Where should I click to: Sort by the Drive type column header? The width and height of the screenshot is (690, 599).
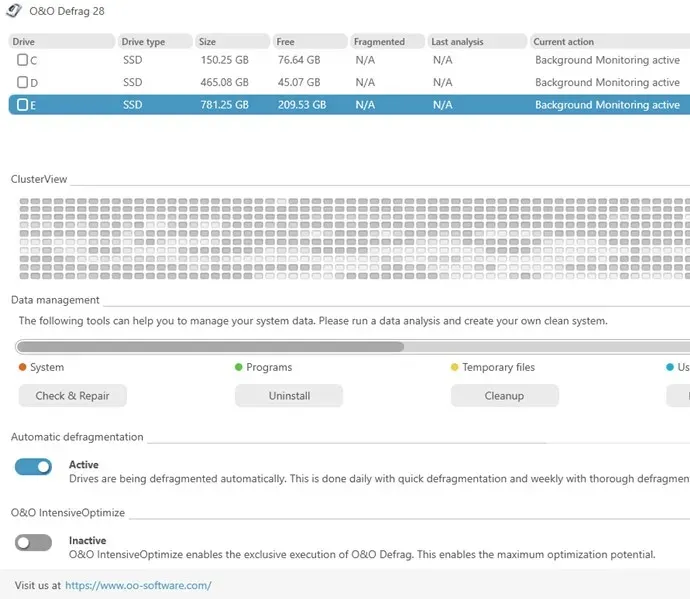[155, 41]
